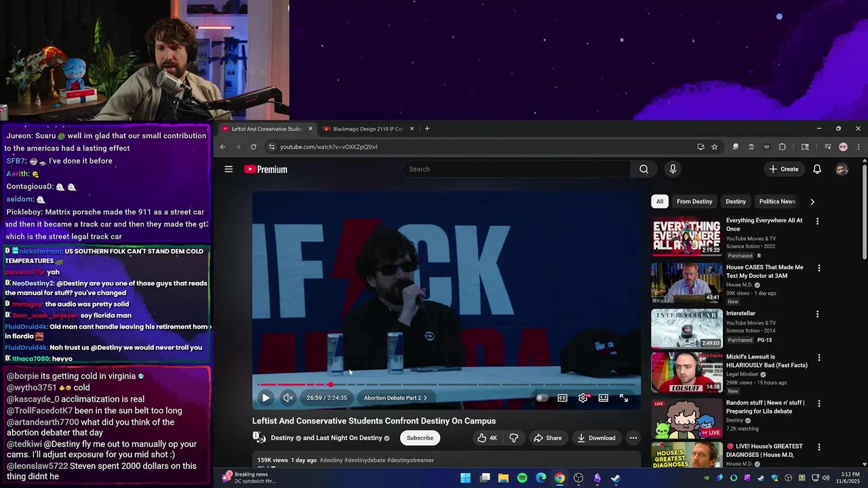Open Chrome media controls icon
This screenshot has width=868, height=488.
tap(827, 147)
